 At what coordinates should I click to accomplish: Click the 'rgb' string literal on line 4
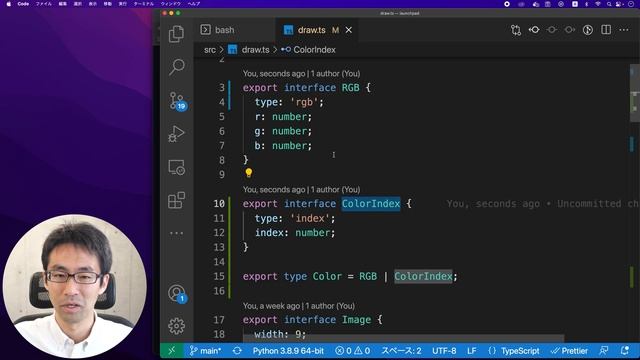point(304,102)
